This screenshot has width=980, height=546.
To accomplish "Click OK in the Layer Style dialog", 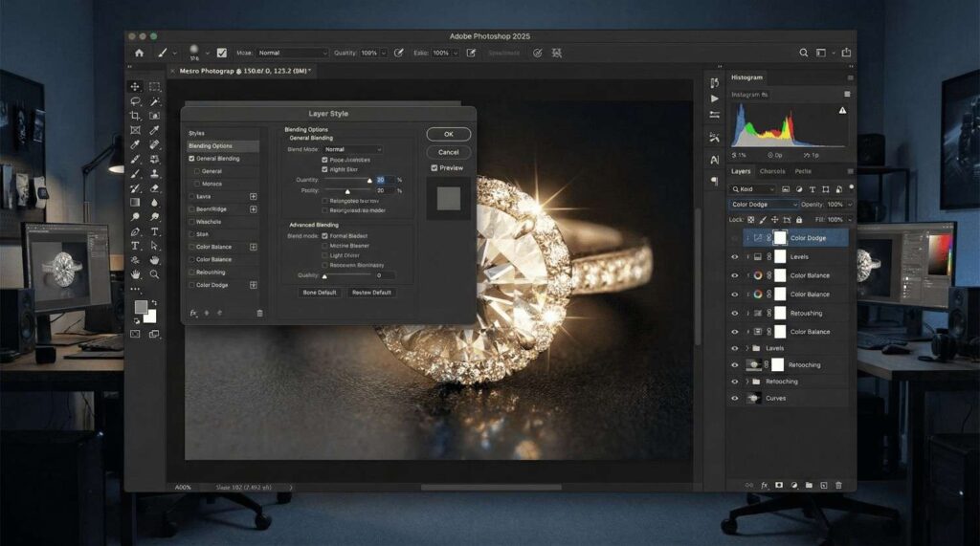I will [x=448, y=134].
